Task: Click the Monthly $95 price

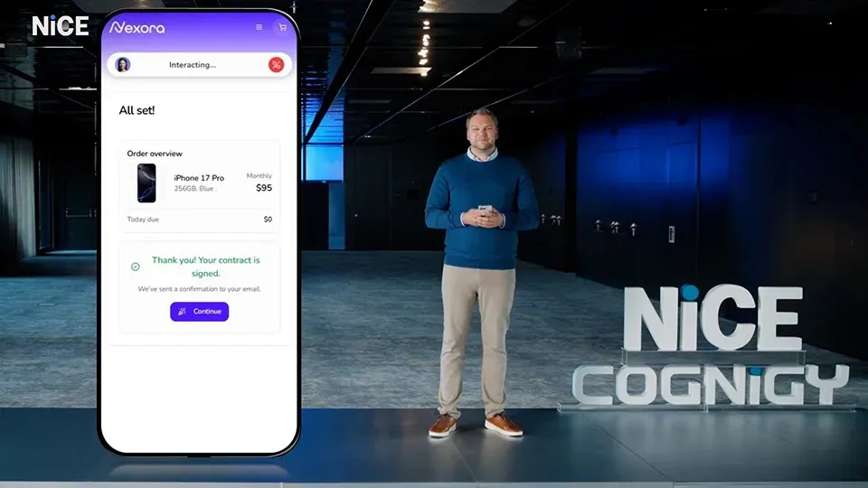Action: [x=262, y=188]
